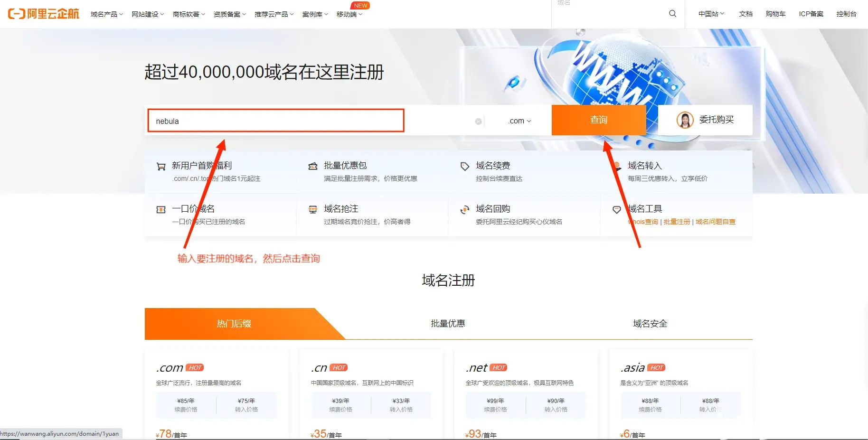Clear the domain input with the x icon

[478, 122]
